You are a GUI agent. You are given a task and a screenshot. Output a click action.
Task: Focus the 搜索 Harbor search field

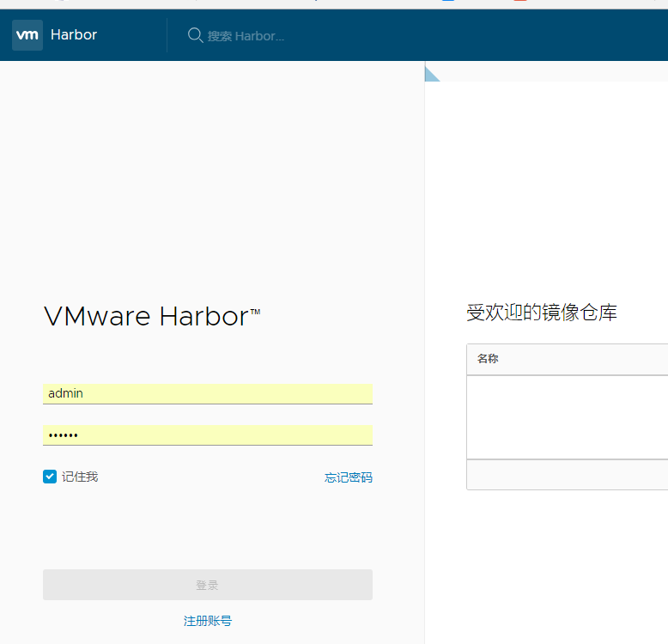click(x=246, y=36)
